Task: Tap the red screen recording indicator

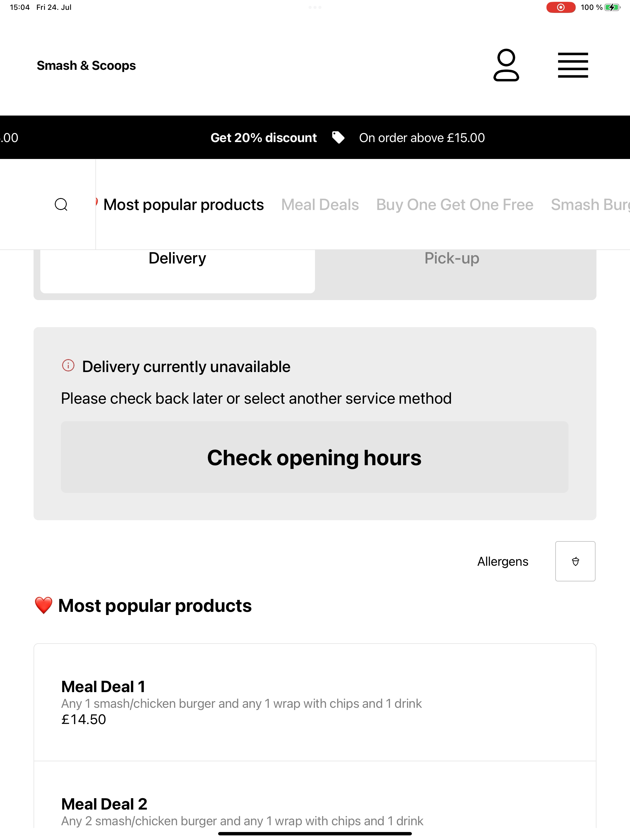Action: 560,7
